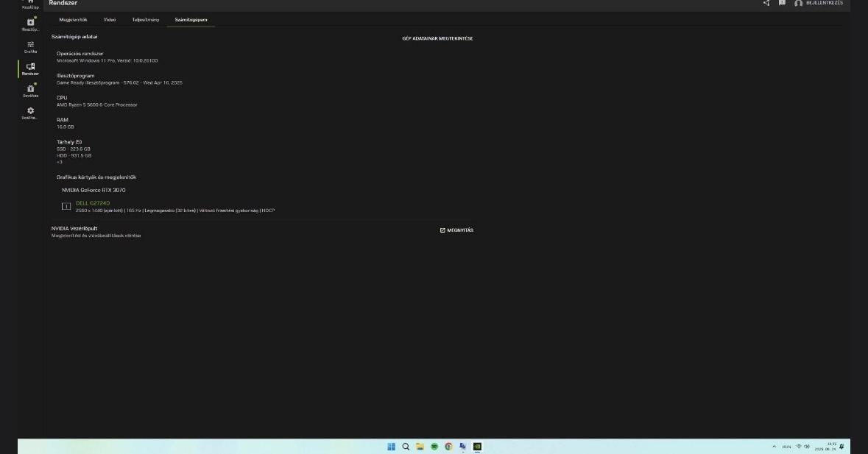
Task: Click the Tárhely (5) label
Action: (69, 142)
